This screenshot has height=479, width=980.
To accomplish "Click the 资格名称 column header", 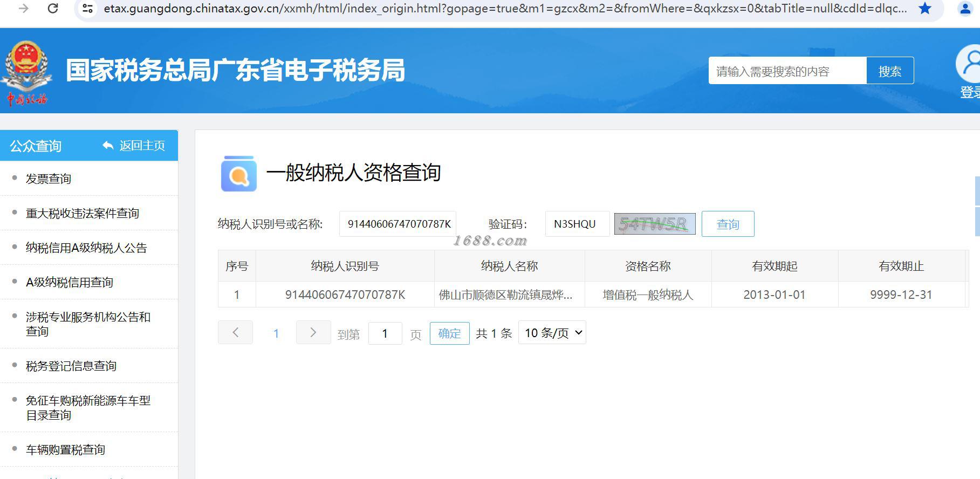I will pos(648,266).
